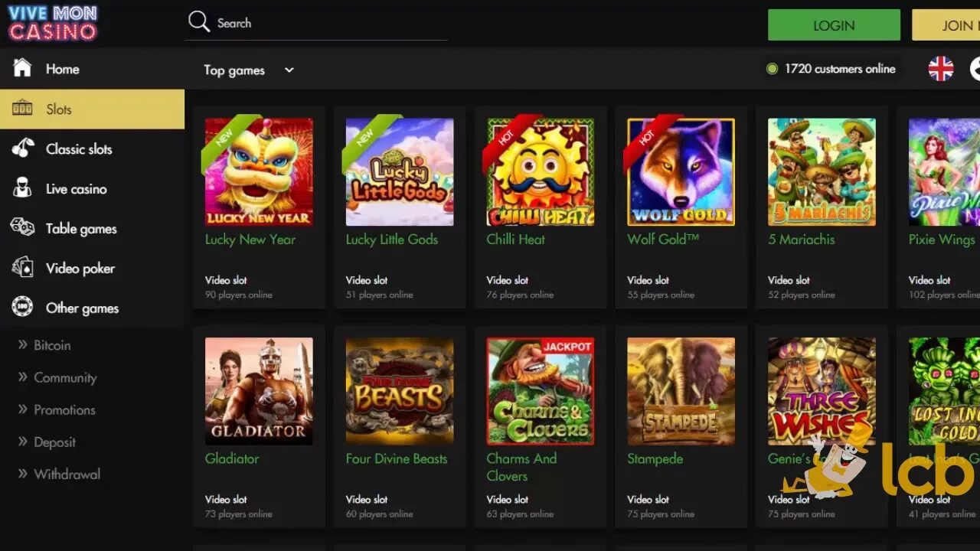
Task: Open the Home menu item
Action: coord(92,69)
